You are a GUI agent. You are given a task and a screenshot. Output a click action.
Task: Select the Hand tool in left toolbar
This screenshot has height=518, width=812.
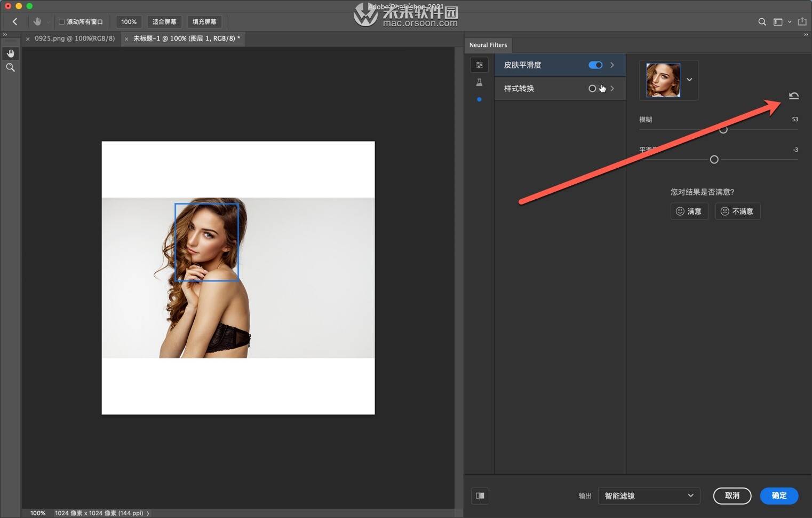tap(10, 53)
